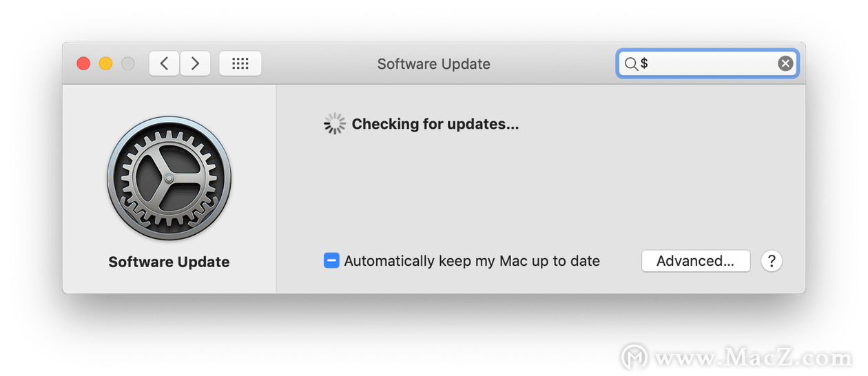
Task: Click the magnifying glass search icon
Action: pyautogui.click(x=631, y=64)
